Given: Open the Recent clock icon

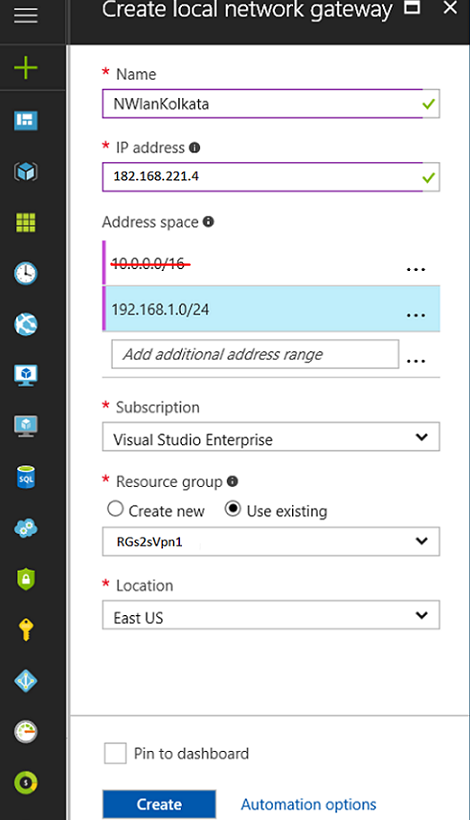Looking at the screenshot, I should click(26, 273).
